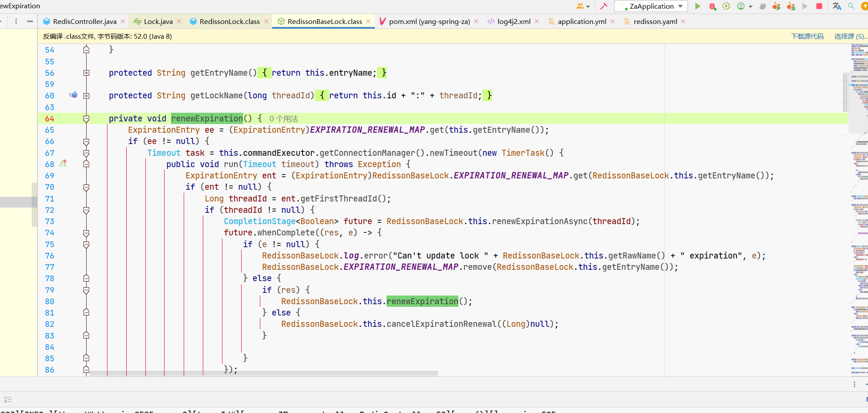
Task: Close the pom.xml tab
Action: (476, 21)
